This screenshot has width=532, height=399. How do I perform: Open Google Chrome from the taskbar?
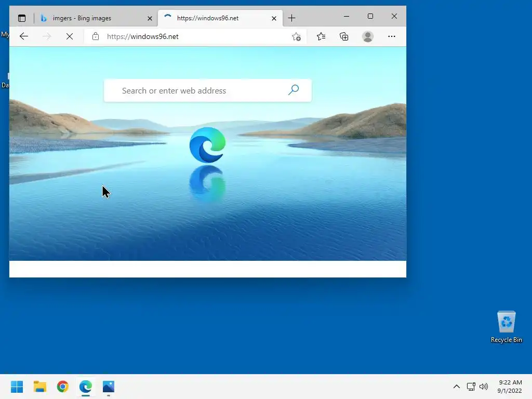pos(63,387)
